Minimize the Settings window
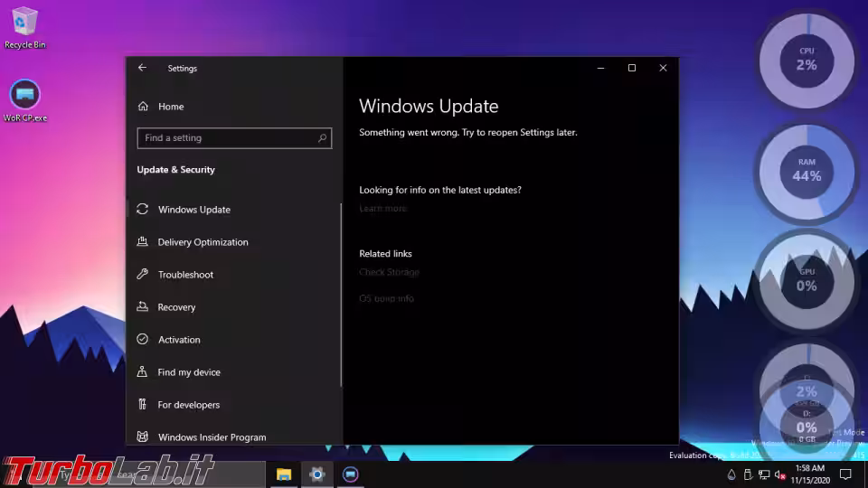 [600, 68]
